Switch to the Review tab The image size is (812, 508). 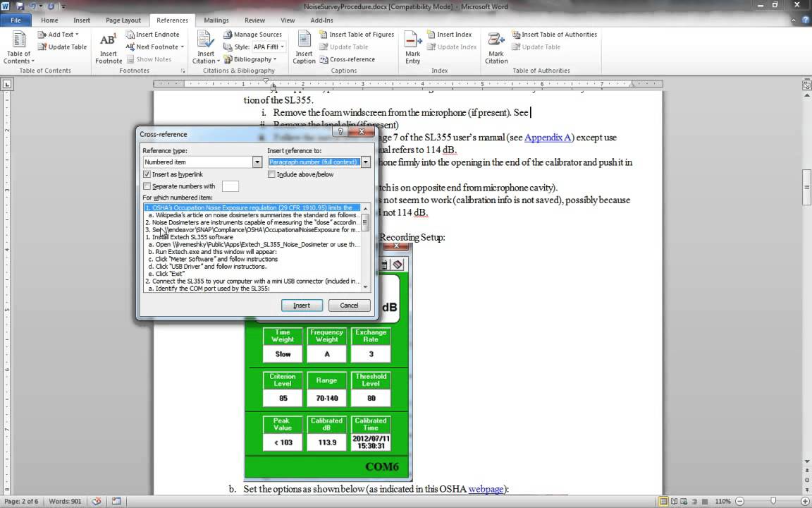coord(254,20)
